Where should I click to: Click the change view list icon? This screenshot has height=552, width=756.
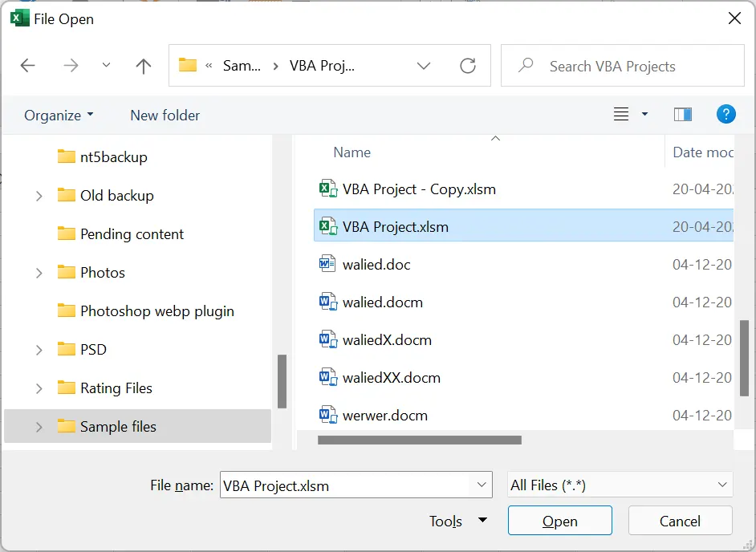pos(621,115)
